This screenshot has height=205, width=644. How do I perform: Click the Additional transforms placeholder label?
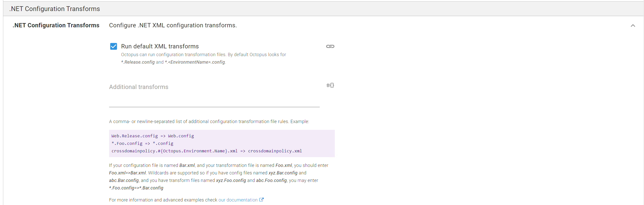tap(139, 87)
